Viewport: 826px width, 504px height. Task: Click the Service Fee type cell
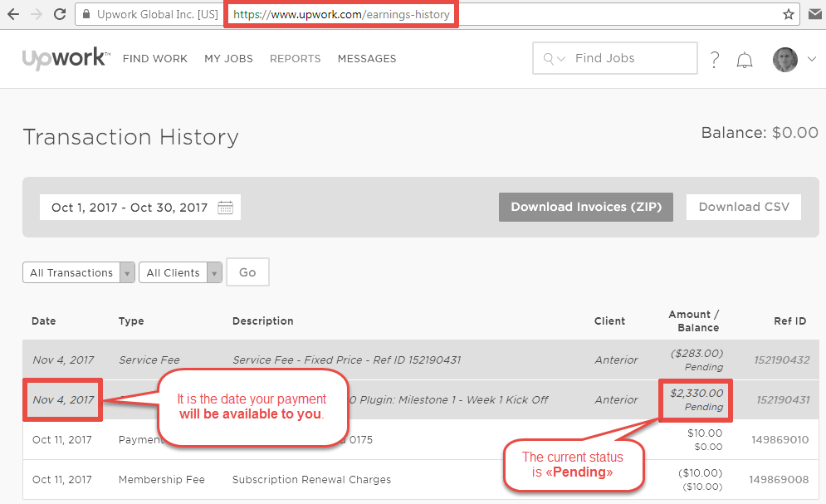(x=149, y=360)
